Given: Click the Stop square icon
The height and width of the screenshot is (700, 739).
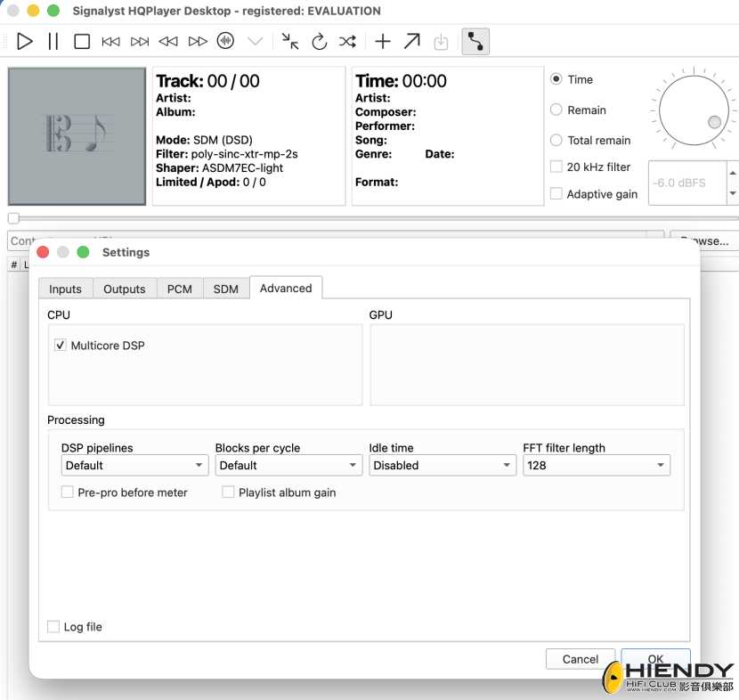Looking at the screenshot, I should (82, 42).
